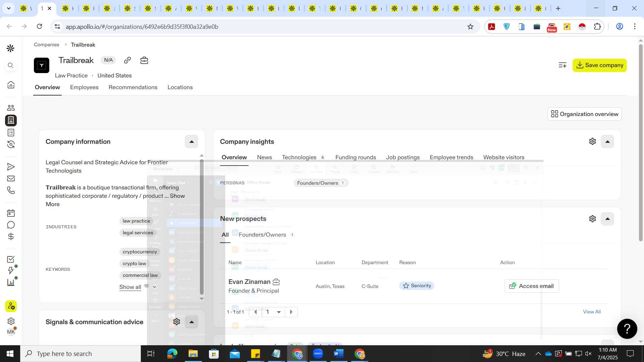Open Zoom from the Windows taskbar

point(318,354)
